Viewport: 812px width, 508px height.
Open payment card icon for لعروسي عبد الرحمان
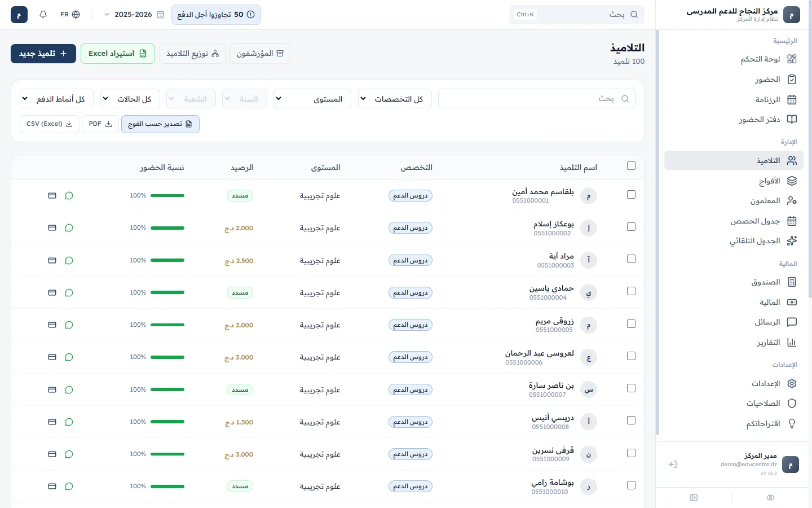coord(52,357)
